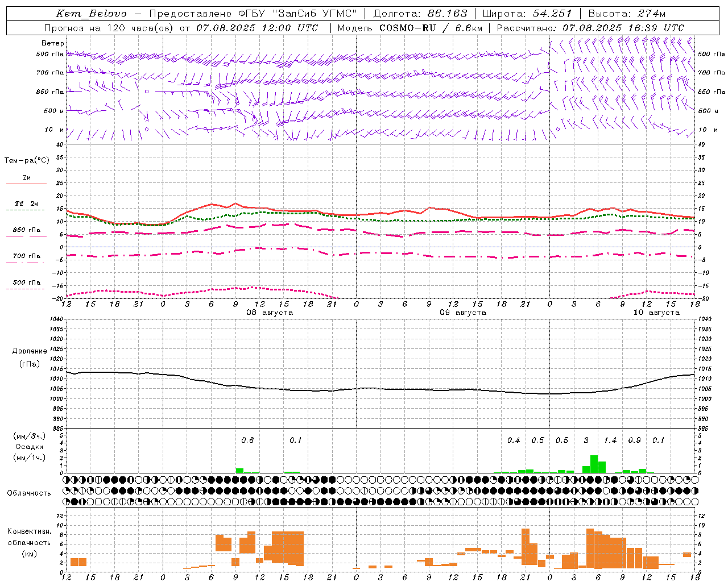This screenshot has height=582, width=728.
Task: Click the (мм/1ч.) precipitation unit label
Action: click(x=29, y=458)
